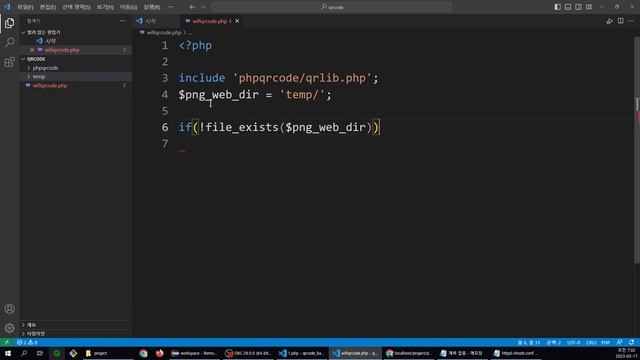Open editor more actions ellipsis
The height and width of the screenshot is (360, 640).
coord(631,21)
